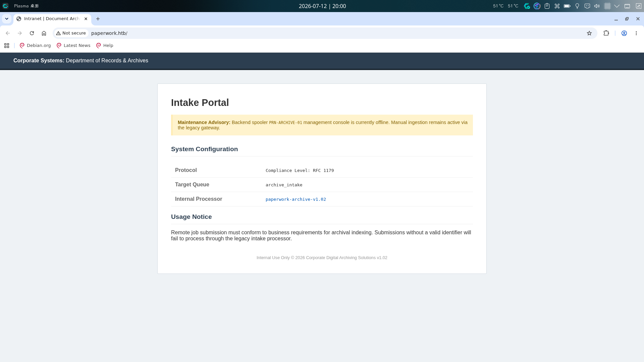
Task: Open the browser home page
Action: (44, 33)
